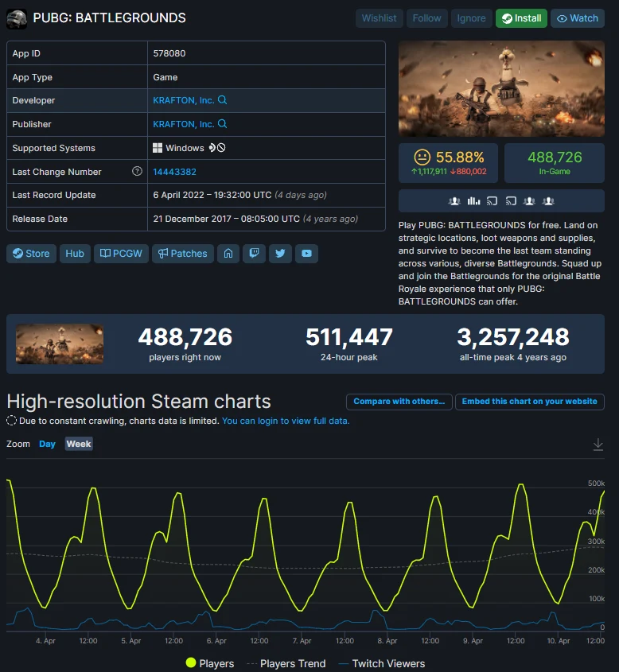Click the 880,002 negative reviews count
Viewport: 619px width, 672px height.
pyautogui.click(x=468, y=172)
